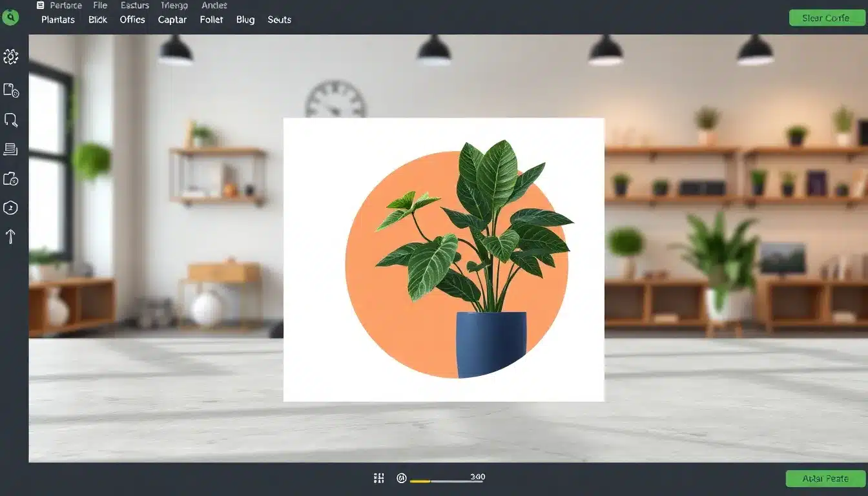Set the zoom slider to a new value

click(452, 478)
